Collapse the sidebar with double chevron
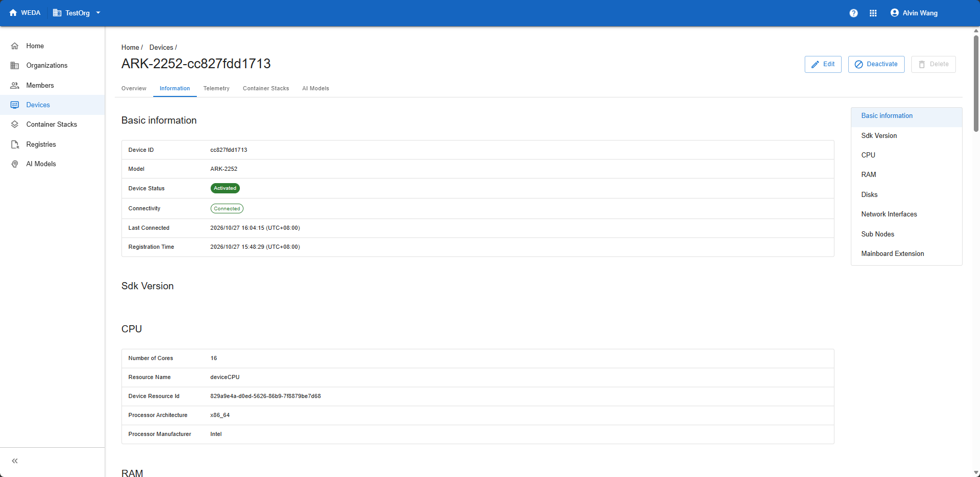The height and width of the screenshot is (477, 980). [x=15, y=461]
